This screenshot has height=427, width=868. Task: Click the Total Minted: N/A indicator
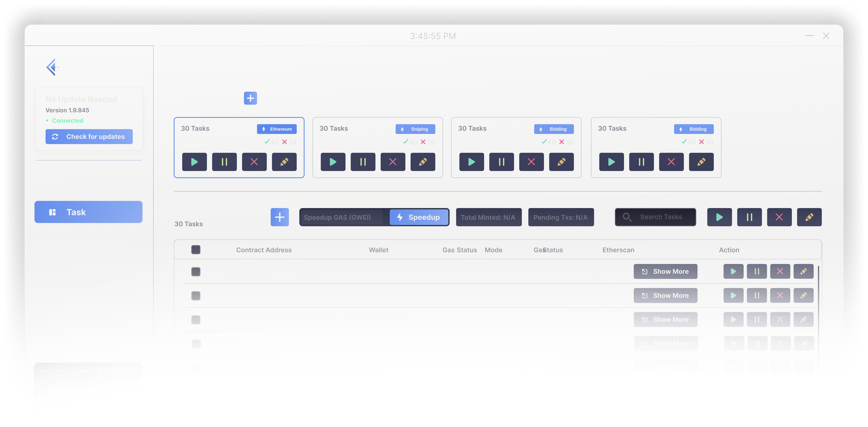[489, 217]
